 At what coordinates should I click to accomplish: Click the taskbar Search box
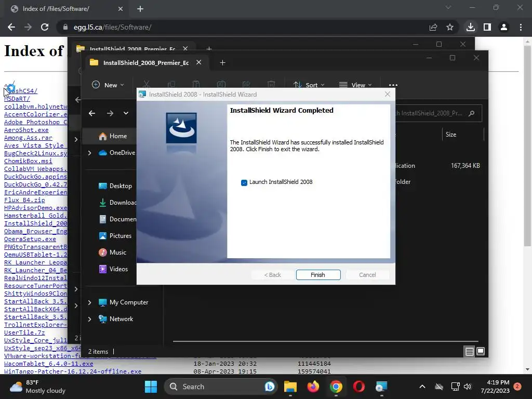(220, 387)
